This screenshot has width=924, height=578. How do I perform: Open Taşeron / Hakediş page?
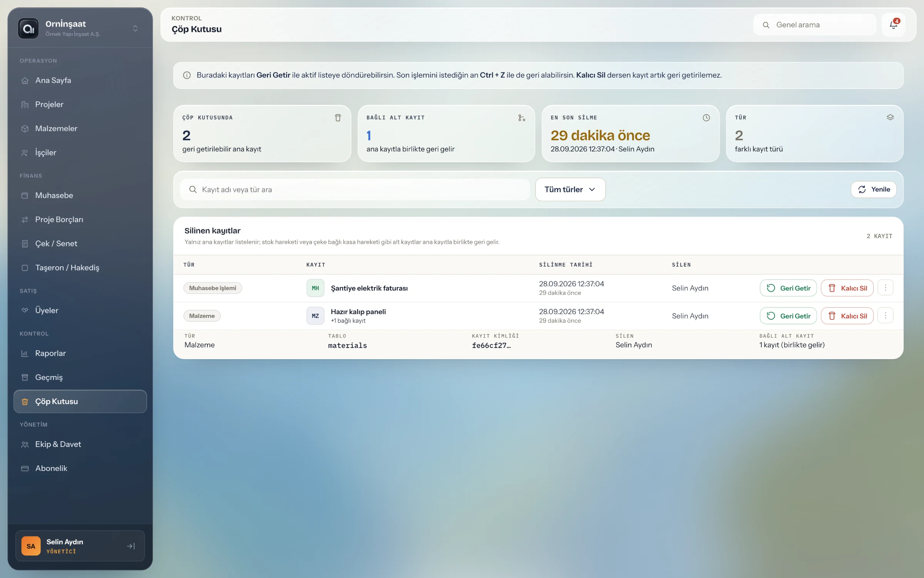click(80, 268)
